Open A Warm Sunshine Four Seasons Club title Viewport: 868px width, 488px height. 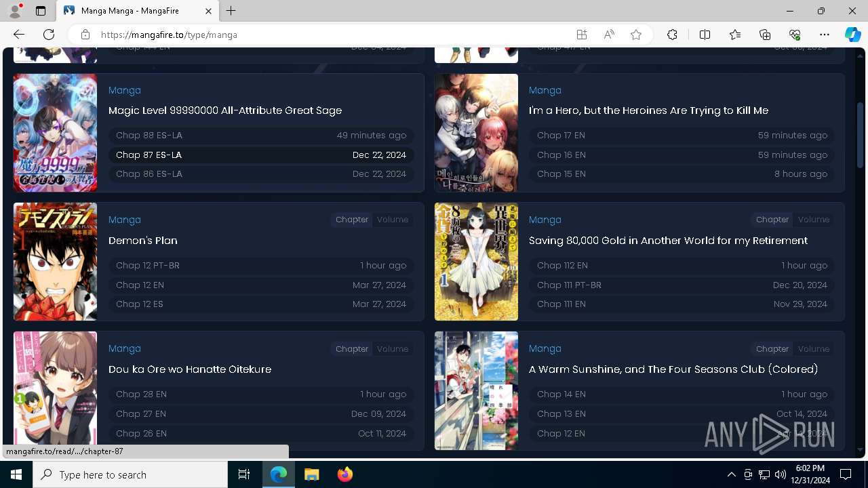[673, 369]
